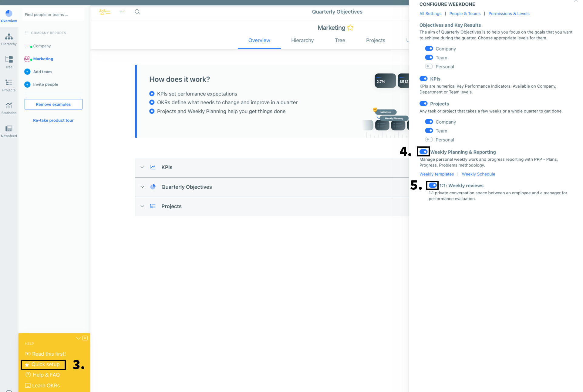583x392 pixels.
Task: Open the Projects tab for Marketing
Action: pyautogui.click(x=375, y=40)
